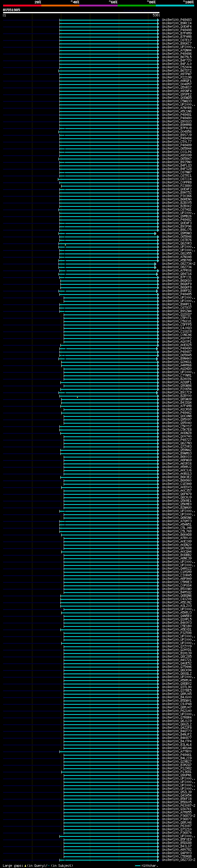Screen dimensions: 197x868
Task: Click hit label UniRef100_P48727
Action: (177, 440)
